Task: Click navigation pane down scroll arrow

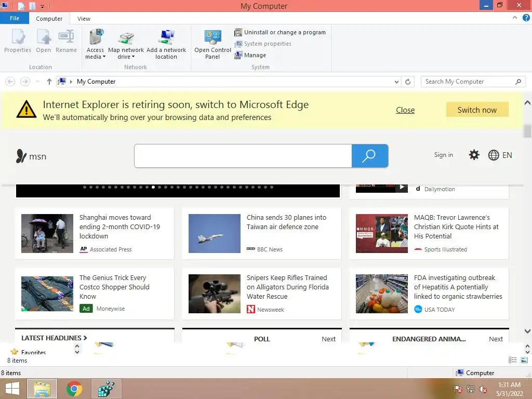Action: (x=77, y=353)
